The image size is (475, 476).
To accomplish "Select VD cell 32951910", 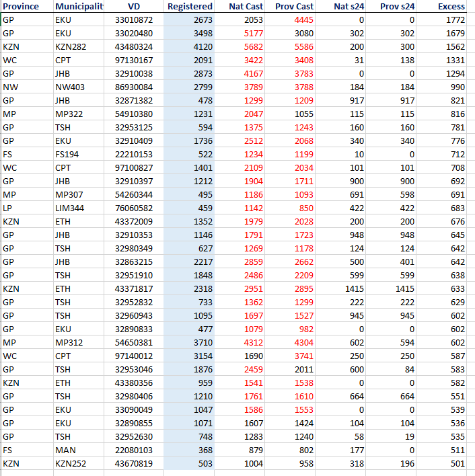I will point(134,276).
